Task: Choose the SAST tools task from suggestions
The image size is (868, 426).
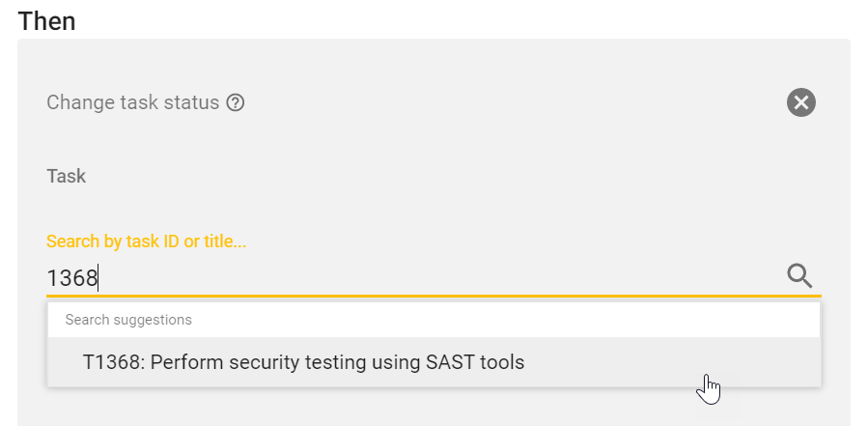Action: 303,362
